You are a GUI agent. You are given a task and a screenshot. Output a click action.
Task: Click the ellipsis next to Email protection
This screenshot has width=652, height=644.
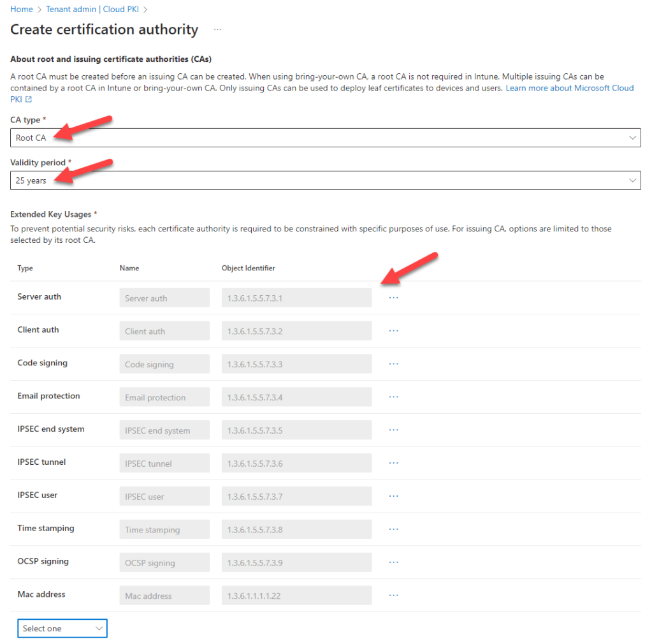point(393,397)
